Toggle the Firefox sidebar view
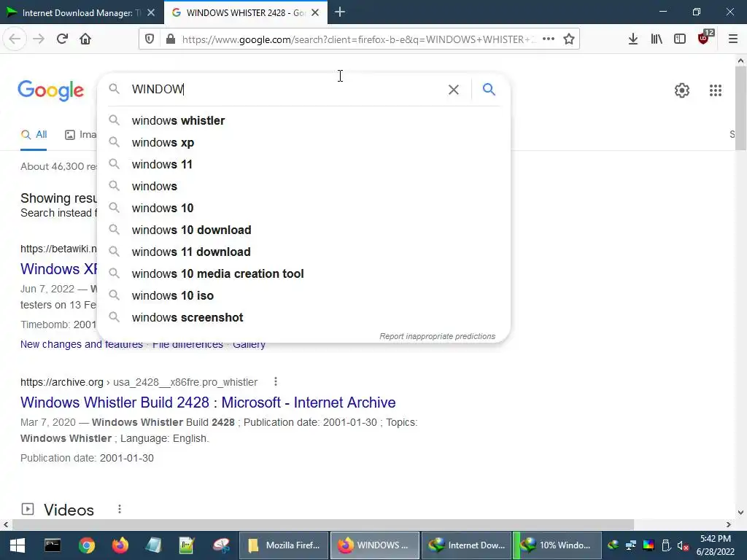The height and width of the screenshot is (560, 747). point(680,39)
